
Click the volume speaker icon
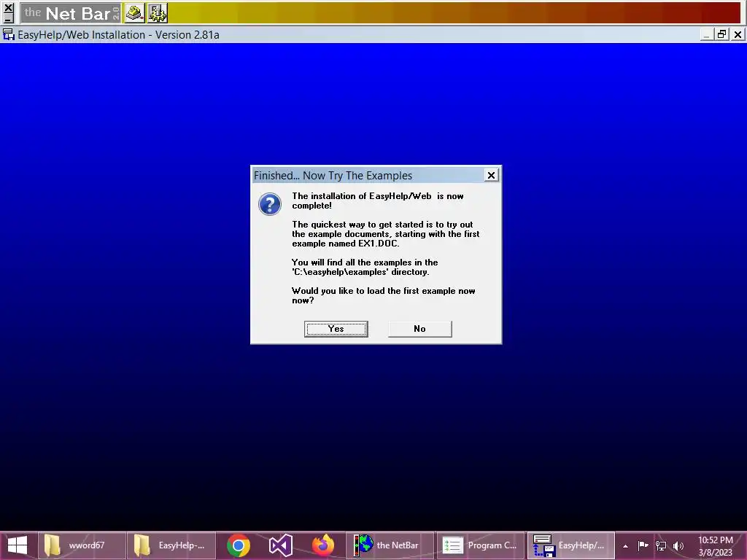678,545
